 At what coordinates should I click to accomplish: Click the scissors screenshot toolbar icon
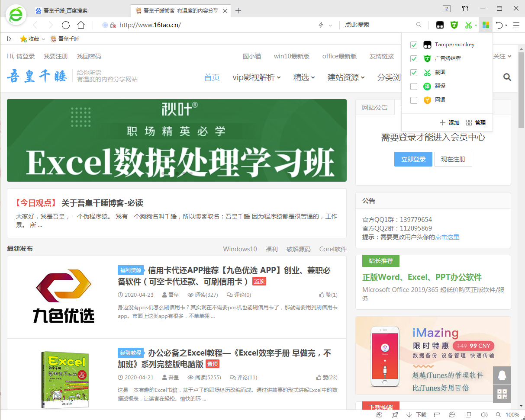(x=468, y=25)
